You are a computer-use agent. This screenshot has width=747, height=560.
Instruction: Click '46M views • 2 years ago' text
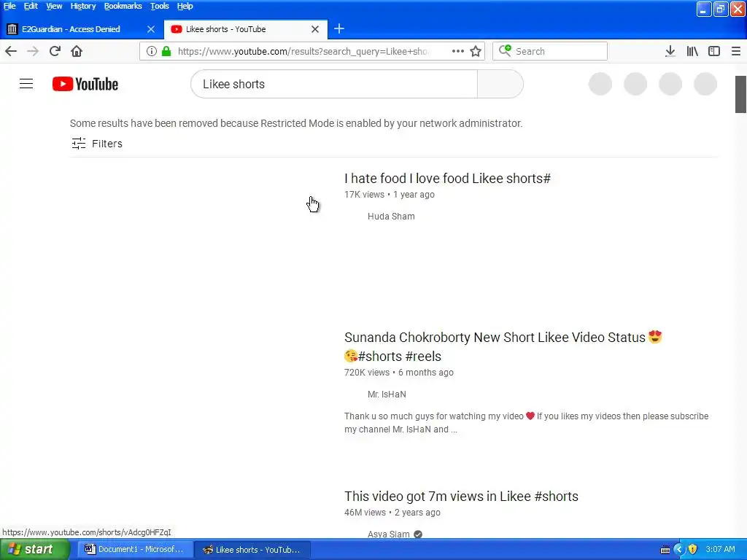(392, 513)
